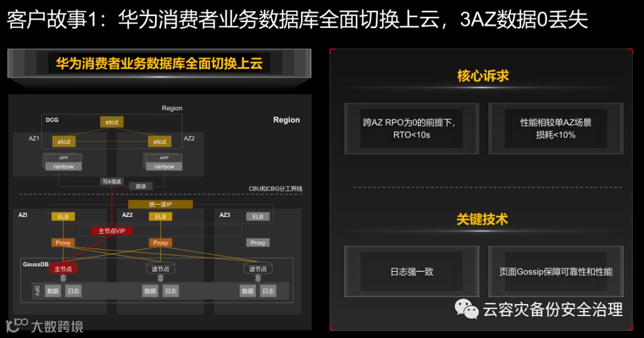
Task: Select the 日志强一致 card
Action: 411,271
